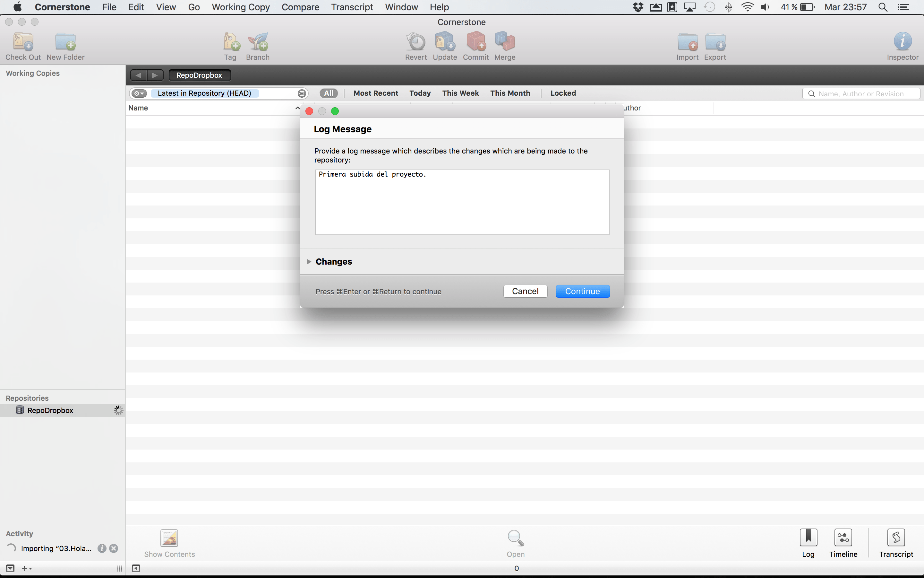Navigate forward with the right arrow

[x=155, y=75]
